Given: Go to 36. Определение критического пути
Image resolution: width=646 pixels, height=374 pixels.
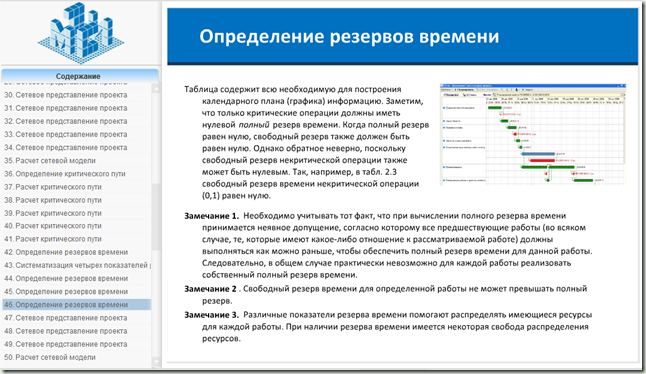Looking at the screenshot, I should pos(77,174).
